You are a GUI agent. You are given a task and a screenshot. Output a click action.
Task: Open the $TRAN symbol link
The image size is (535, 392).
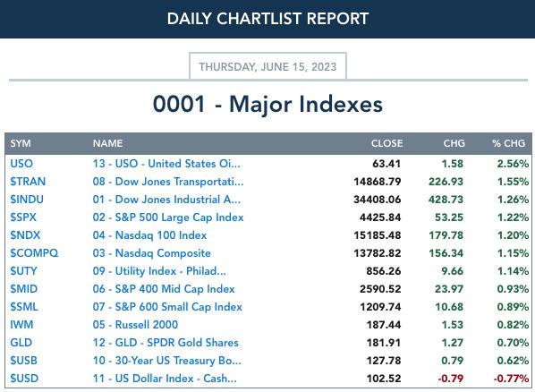(28, 182)
